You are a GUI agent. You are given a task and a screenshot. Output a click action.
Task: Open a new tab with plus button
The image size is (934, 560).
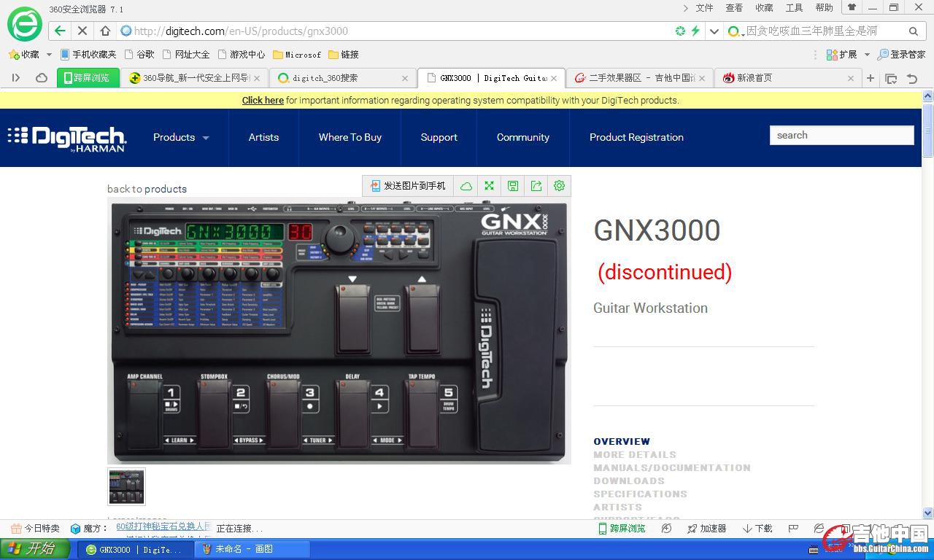[x=871, y=78]
